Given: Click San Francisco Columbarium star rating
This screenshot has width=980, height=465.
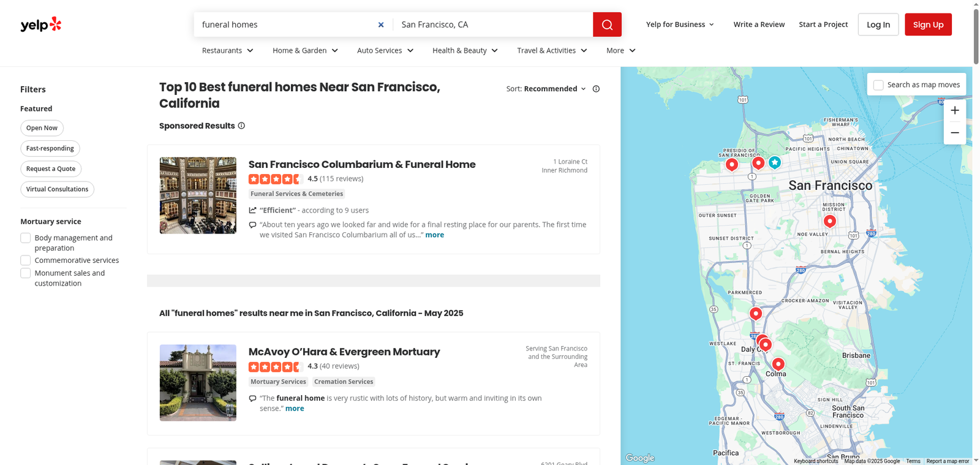Looking at the screenshot, I should click(276, 179).
